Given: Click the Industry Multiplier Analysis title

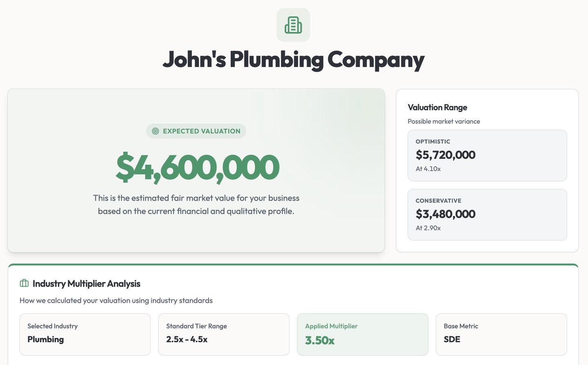Looking at the screenshot, I should pos(87,284).
